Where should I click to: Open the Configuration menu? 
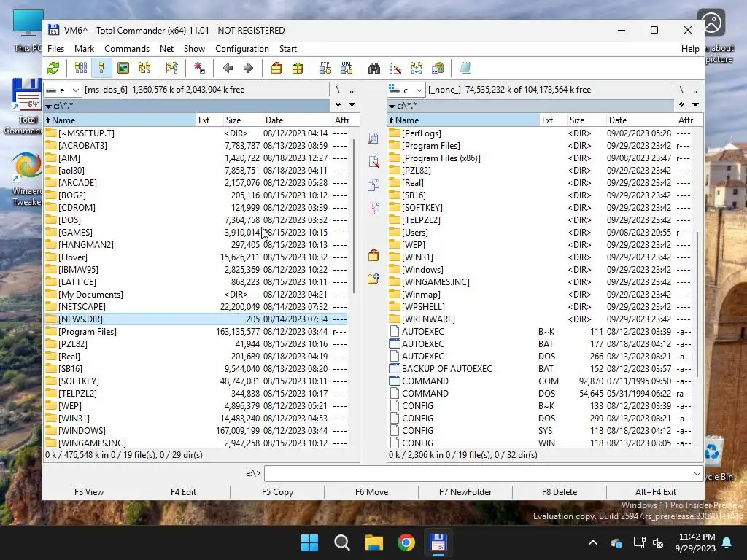click(242, 49)
